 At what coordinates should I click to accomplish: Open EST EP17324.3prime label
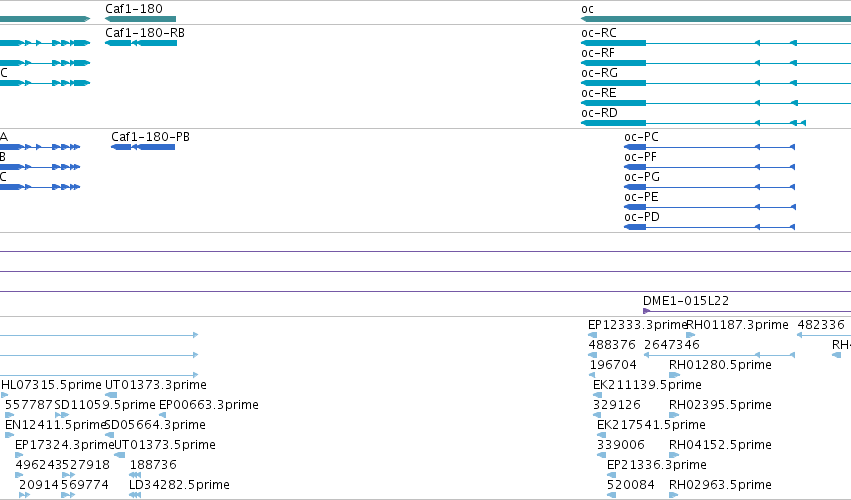[x=65, y=445]
